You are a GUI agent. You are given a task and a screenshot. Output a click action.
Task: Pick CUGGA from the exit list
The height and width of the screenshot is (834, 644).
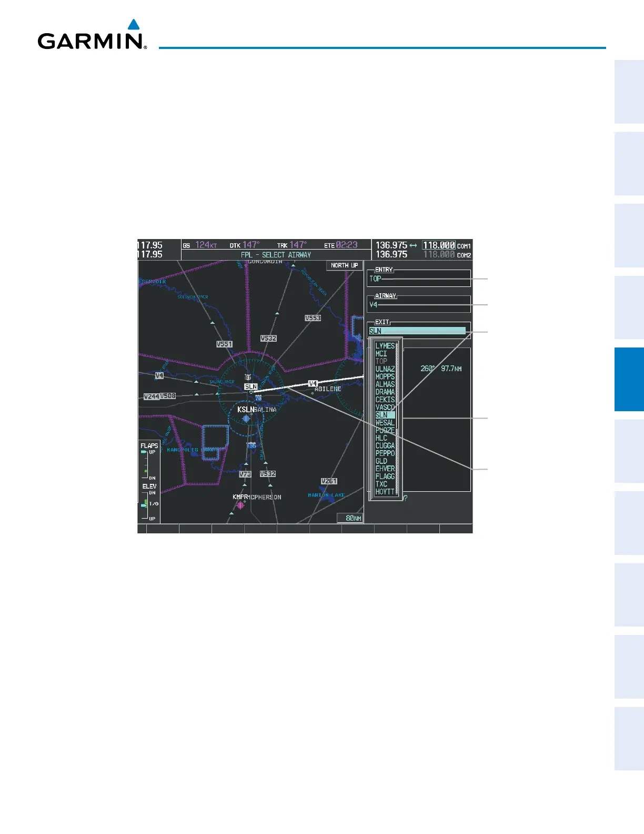point(385,445)
